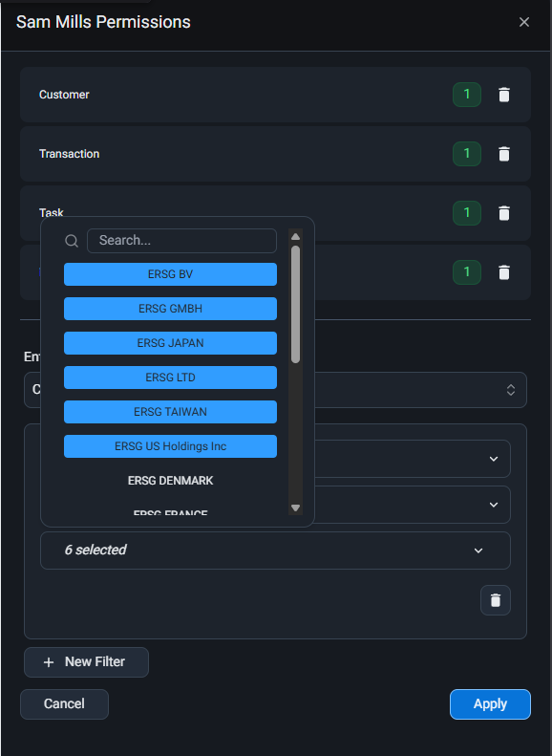Click the Cancel button
This screenshot has height=756, width=552.
65,704
